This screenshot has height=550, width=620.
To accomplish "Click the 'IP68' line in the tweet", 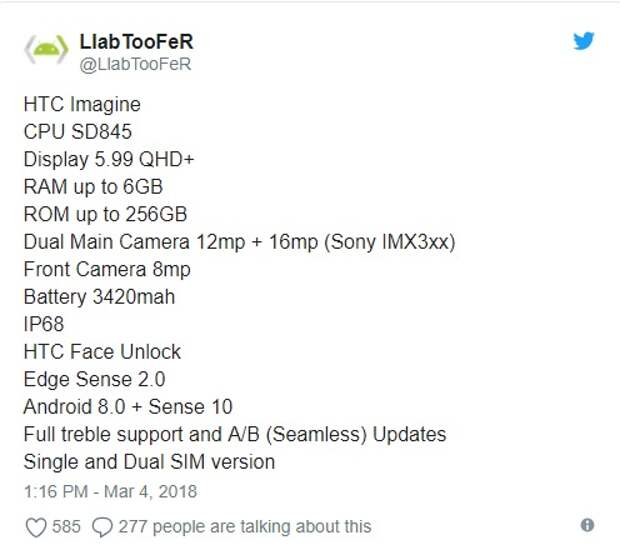I will [43, 324].
